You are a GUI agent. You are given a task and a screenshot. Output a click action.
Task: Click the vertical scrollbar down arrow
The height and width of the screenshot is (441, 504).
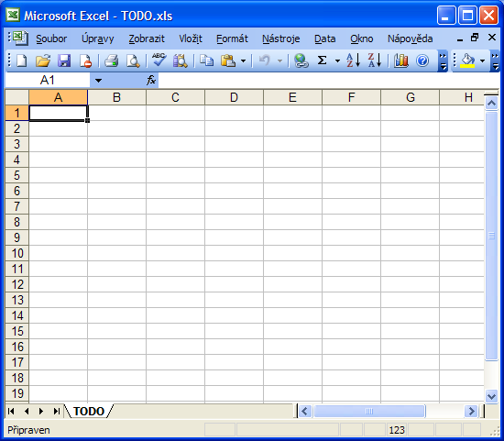(491, 396)
